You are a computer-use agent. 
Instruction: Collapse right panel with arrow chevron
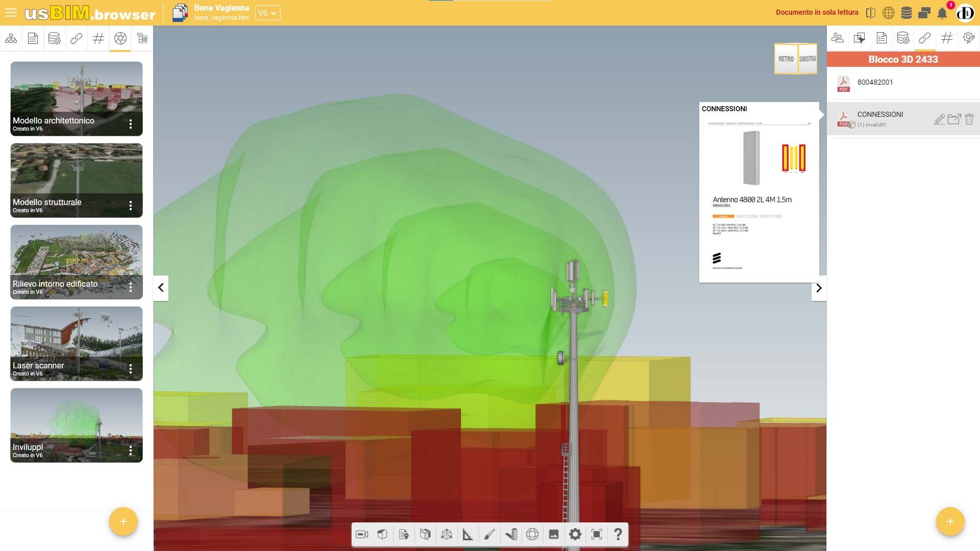pyautogui.click(x=819, y=288)
